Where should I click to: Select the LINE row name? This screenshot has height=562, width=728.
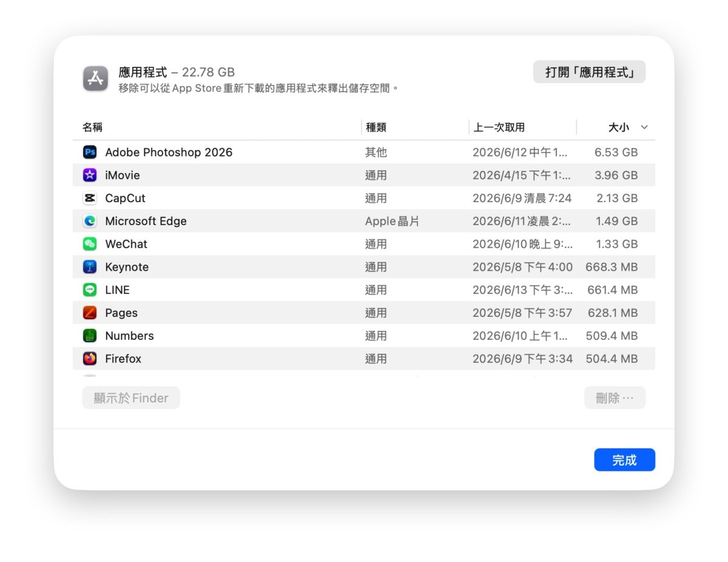[117, 290]
